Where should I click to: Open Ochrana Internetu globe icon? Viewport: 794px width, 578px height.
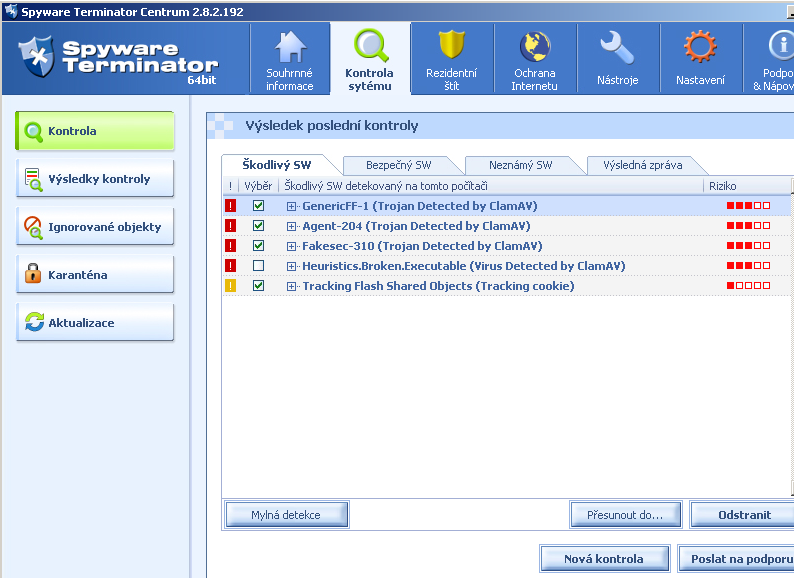tap(535, 46)
